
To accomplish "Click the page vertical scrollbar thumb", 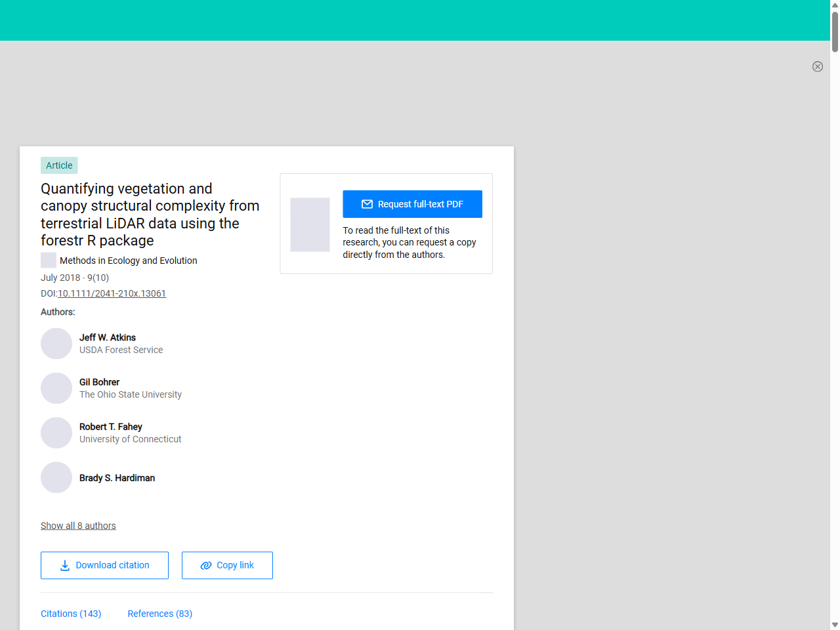I will [835, 31].
